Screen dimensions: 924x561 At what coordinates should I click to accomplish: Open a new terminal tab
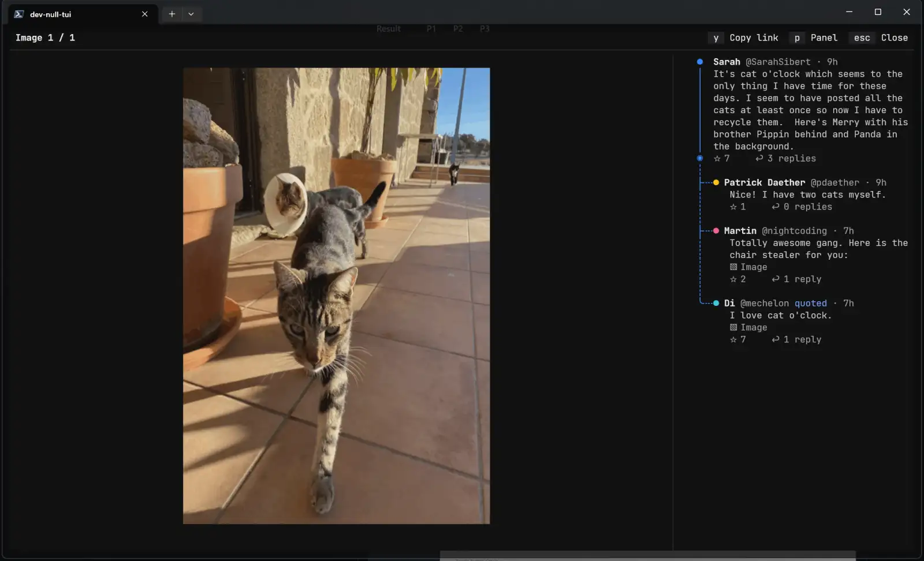point(172,14)
